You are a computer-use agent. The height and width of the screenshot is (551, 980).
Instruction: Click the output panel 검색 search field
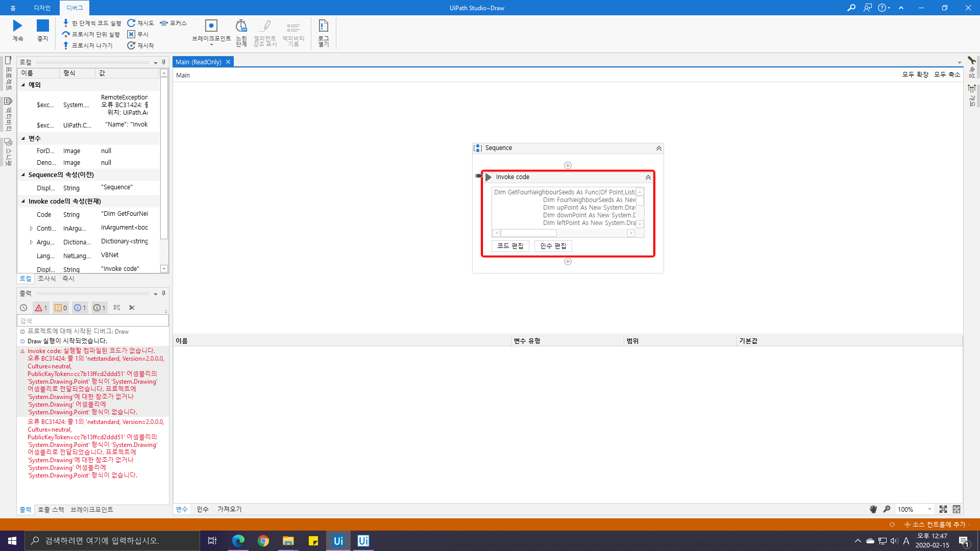click(x=93, y=321)
